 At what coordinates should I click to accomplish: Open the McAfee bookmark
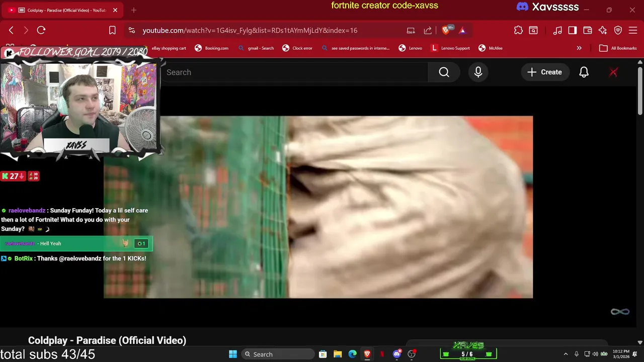(491, 48)
